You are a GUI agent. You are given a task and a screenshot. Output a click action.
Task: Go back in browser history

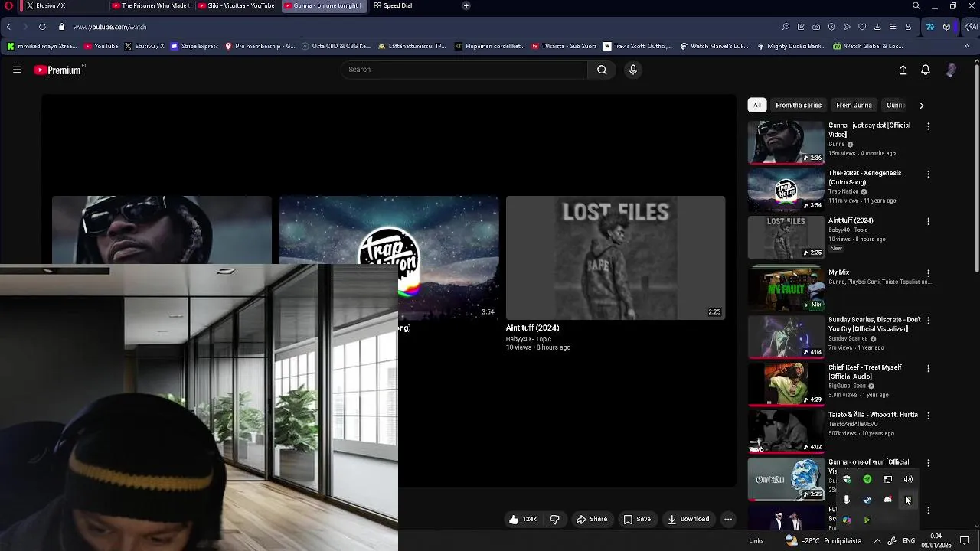tap(8, 27)
